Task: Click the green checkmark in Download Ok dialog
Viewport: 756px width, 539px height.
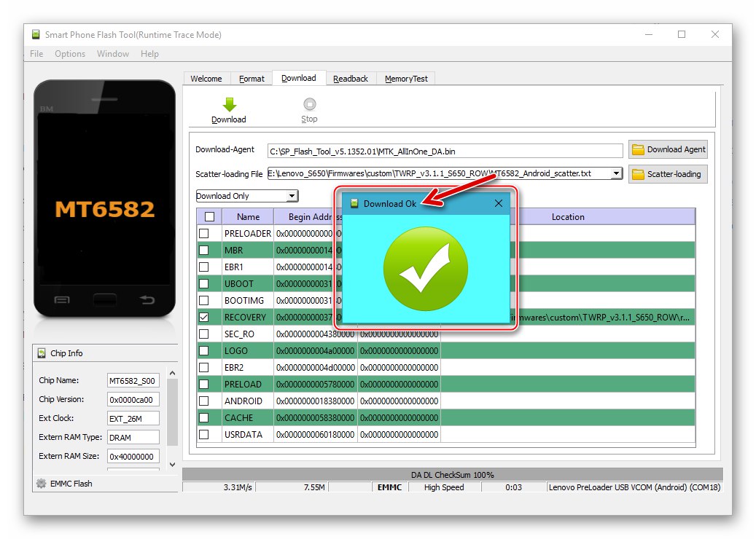Action: 425,268
